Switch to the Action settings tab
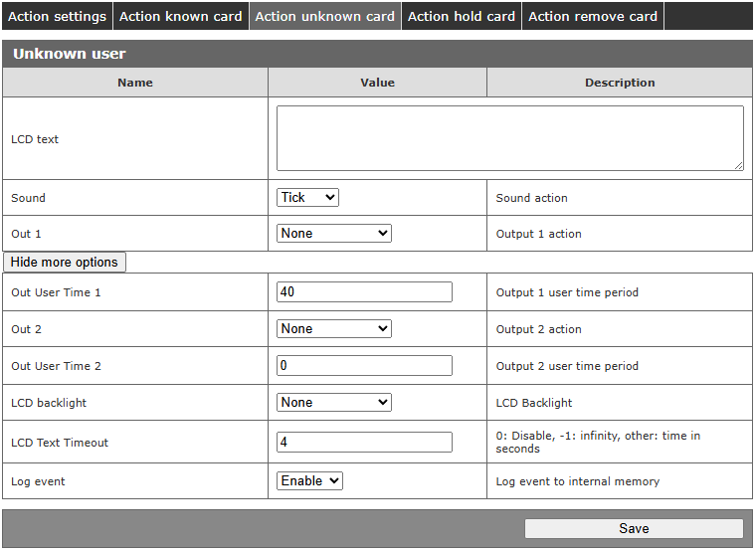The height and width of the screenshot is (551, 756). 57,16
